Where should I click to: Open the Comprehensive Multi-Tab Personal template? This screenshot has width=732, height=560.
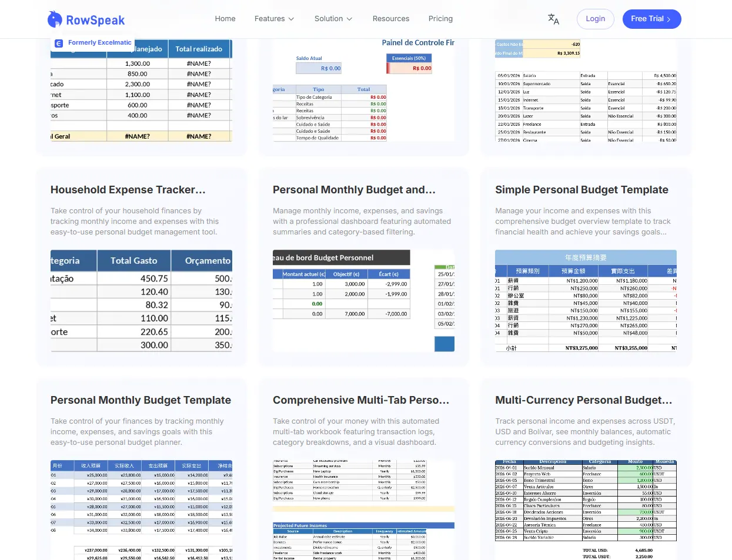[361, 400]
